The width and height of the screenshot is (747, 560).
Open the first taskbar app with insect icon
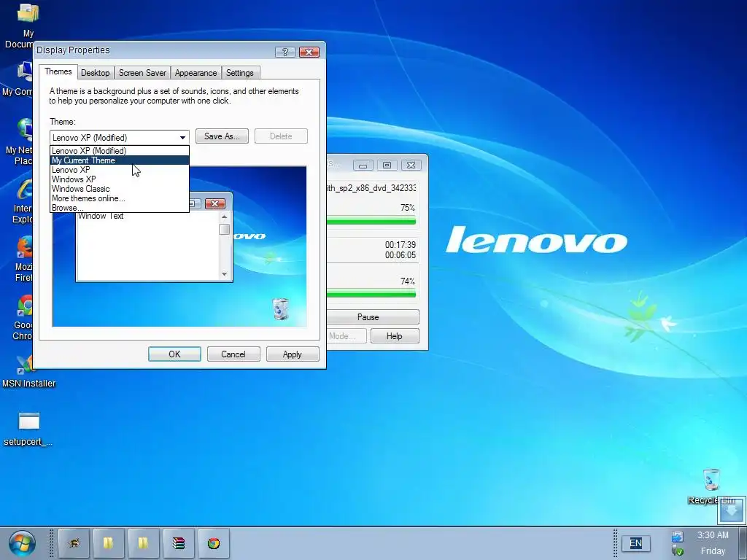(x=74, y=542)
